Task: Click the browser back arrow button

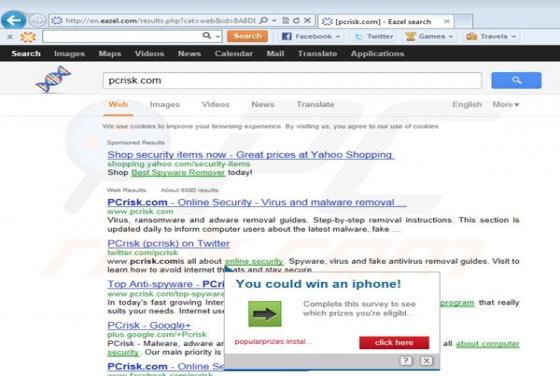Action: [14, 20]
